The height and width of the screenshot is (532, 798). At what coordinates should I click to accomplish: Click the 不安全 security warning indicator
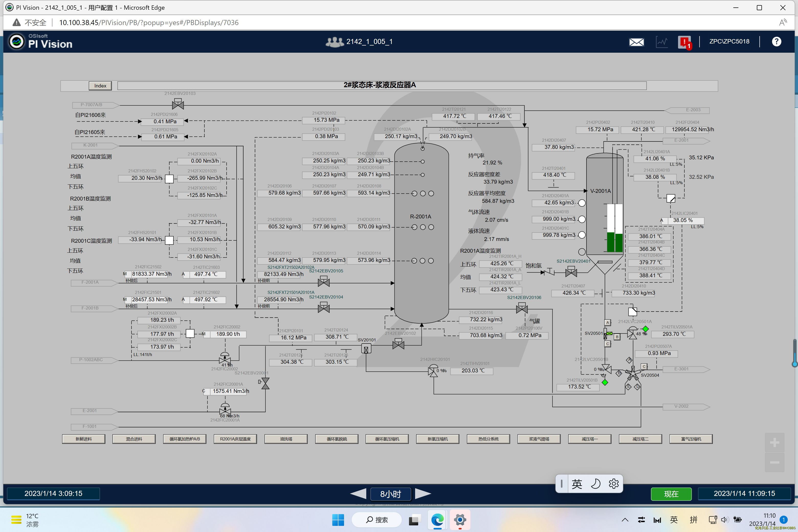click(x=29, y=23)
